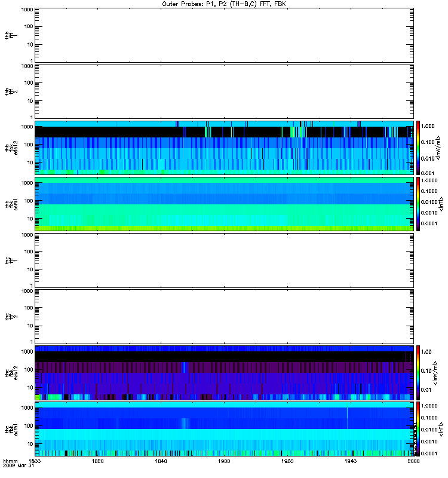
Task: Click the "thc fbk scm1" axis title
Action: 11,429
